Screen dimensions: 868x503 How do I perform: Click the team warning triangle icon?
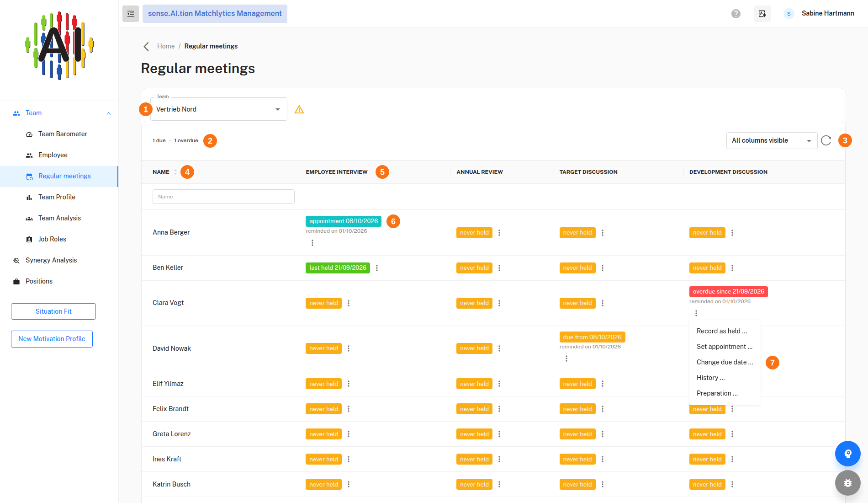click(x=299, y=109)
